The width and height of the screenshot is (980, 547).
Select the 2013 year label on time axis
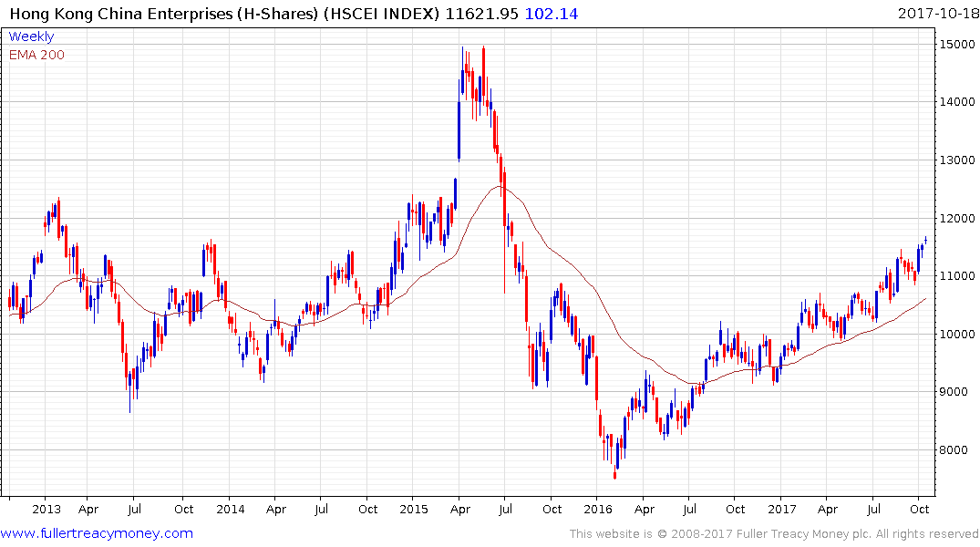click(46, 510)
